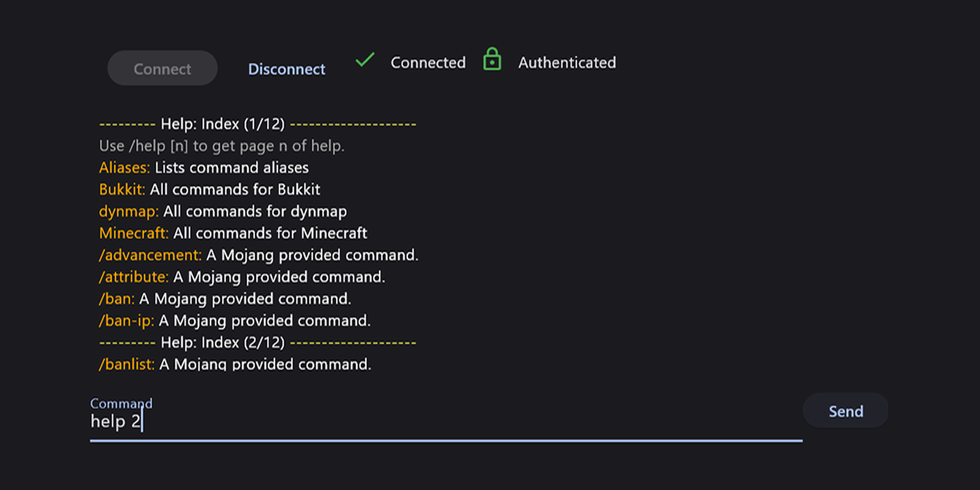Click the green authenticated padlock icon
This screenshot has width=980, height=490.
pyautogui.click(x=492, y=60)
